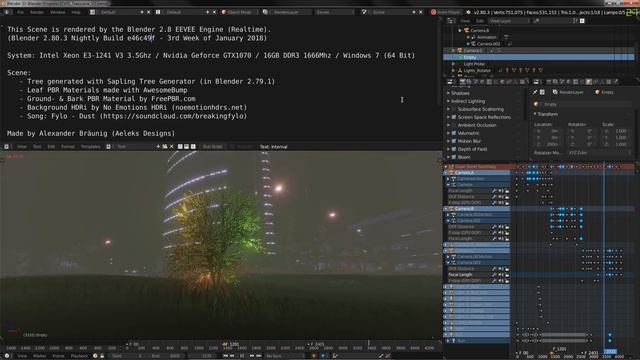Image resolution: width=640 pixels, height=360 pixels.
Task: Select the Object tab in right properties tabs
Action: (589, 82)
